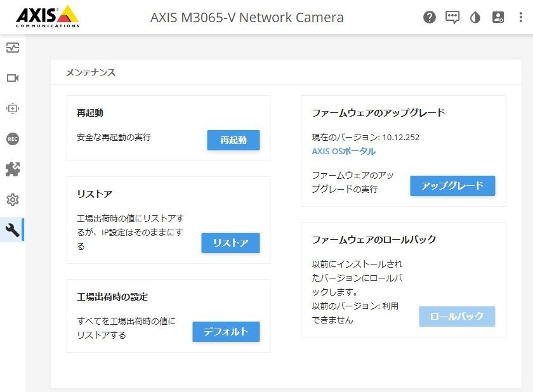
Task: Click the メンテナンス page heading
Action: tap(91, 72)
